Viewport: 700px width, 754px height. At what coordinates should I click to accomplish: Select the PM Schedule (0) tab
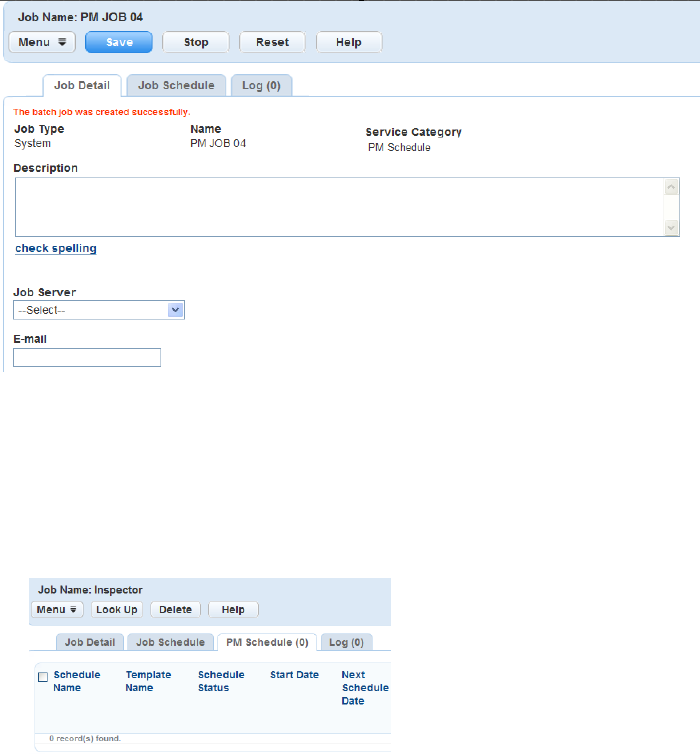coord(267,642)
